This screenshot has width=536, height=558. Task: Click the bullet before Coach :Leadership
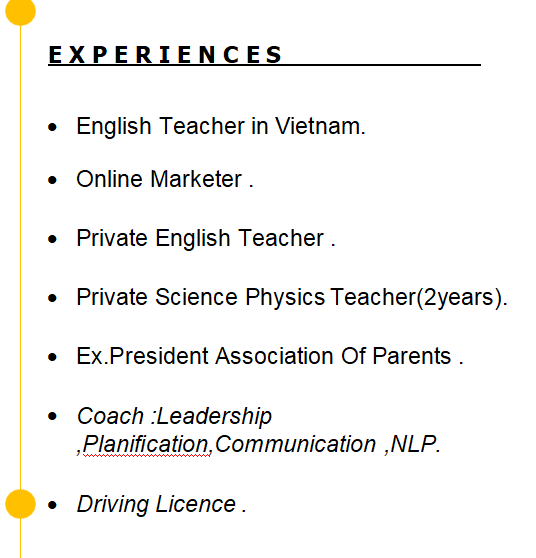(x=52, y=416)
